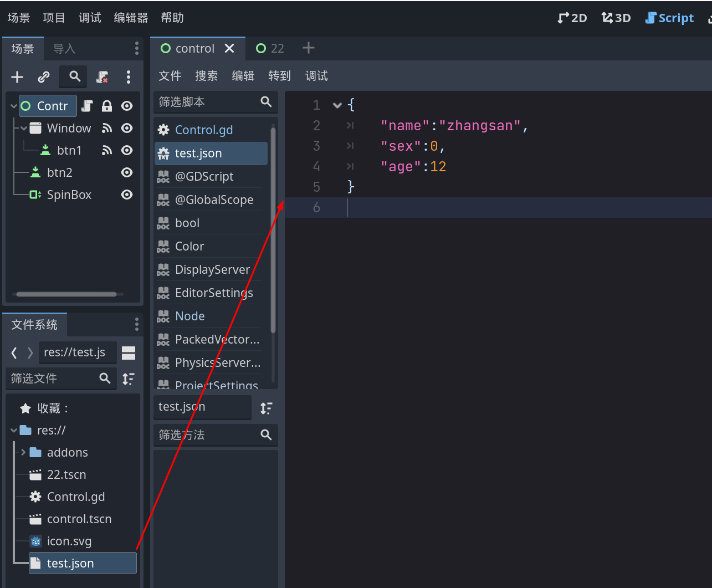Hide the btn1 node

[127, 150]
